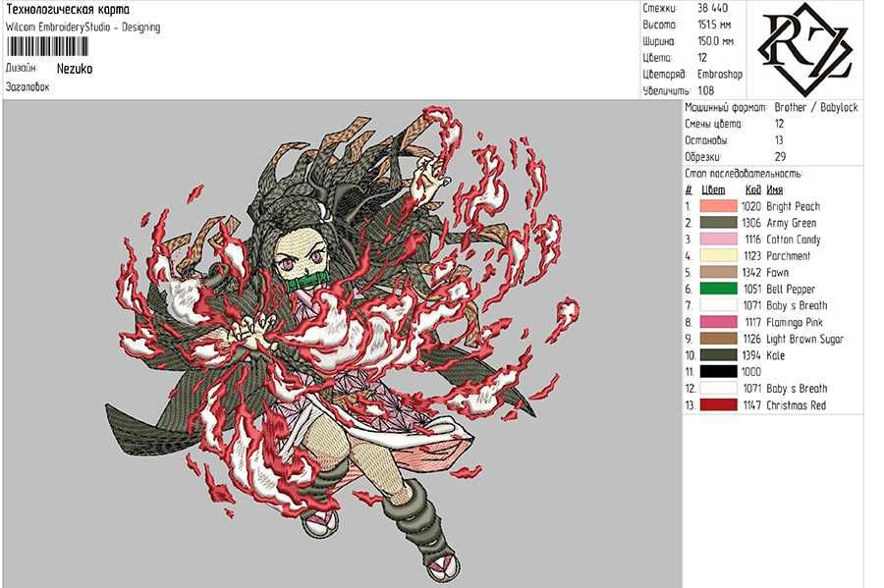Choose the Light Brown Sugar swatch

(718, 339)
